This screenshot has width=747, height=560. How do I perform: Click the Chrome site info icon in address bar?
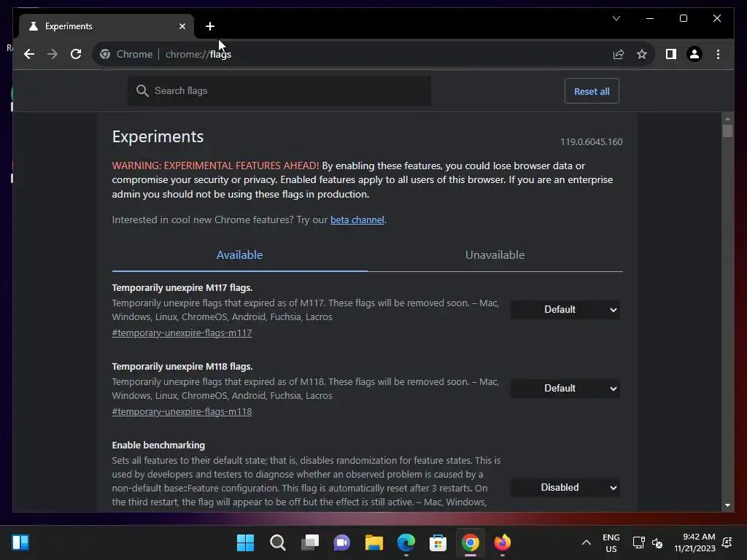click(x=105, y=54)
